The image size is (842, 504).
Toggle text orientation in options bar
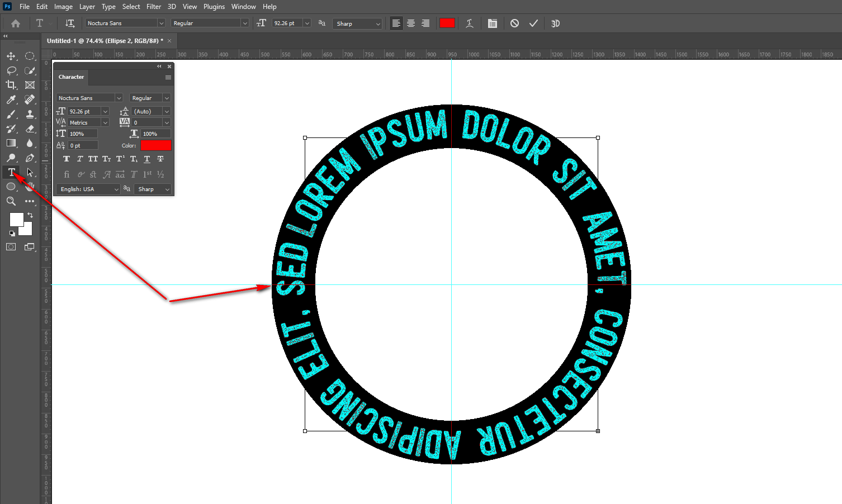tap(70, 23)
